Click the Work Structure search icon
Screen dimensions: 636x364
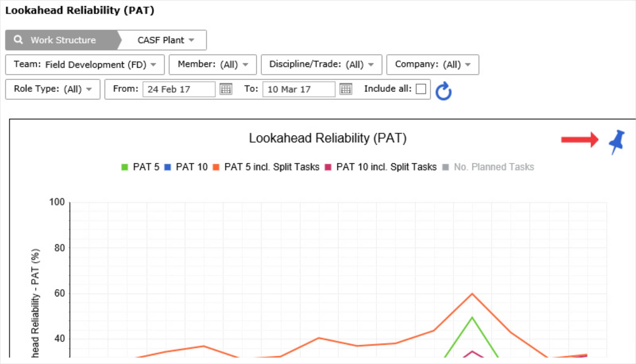[18, 40]
